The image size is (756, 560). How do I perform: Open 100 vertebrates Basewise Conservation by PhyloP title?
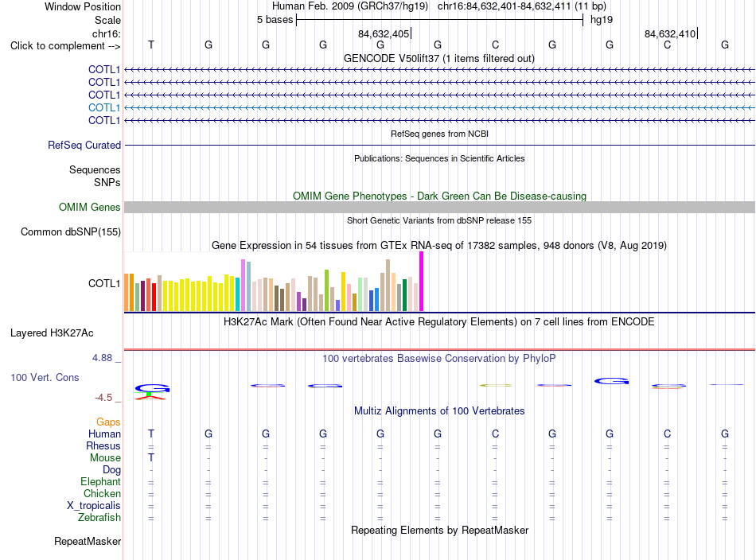(439, 359)
